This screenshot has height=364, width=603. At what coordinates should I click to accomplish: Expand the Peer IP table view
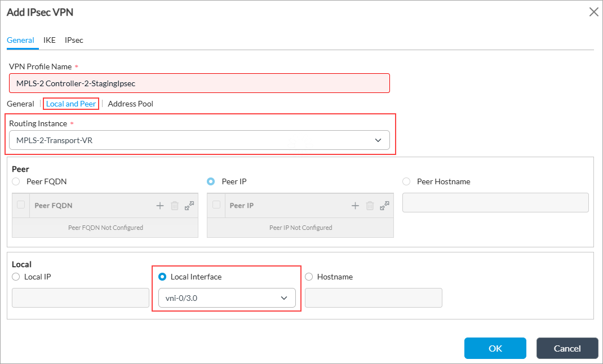[384, 206]
